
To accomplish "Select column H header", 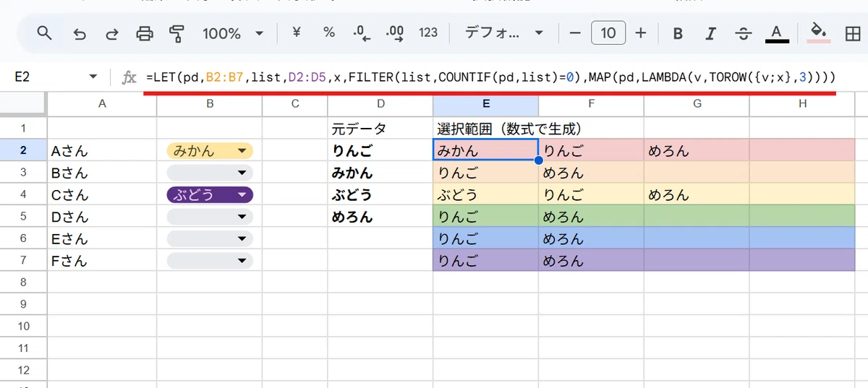I will (802, 104).
